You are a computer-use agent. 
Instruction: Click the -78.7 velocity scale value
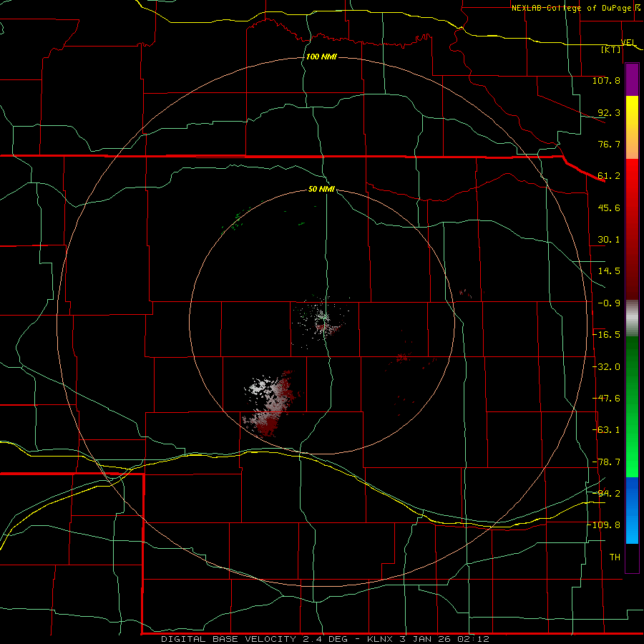click(x=606, y=462)
